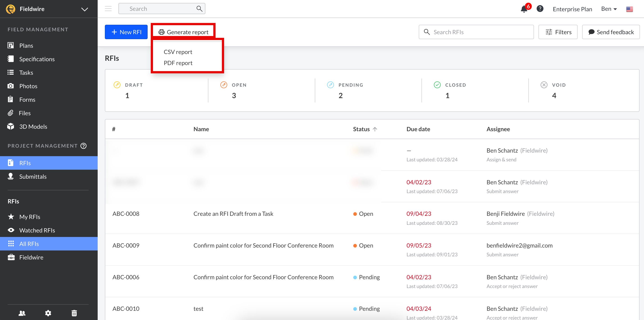This screenshot has height=320, width=644.
Task: Expand the Fieldwire project switcher chevron
Action: (85, 9)
